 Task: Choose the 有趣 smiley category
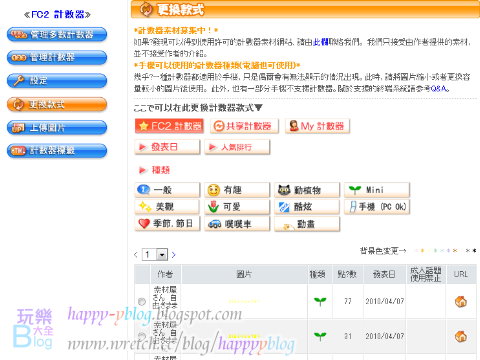(237, 190)
